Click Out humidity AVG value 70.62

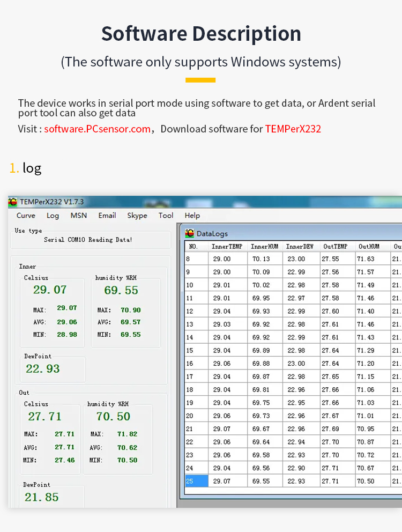[x=127, y=447]
